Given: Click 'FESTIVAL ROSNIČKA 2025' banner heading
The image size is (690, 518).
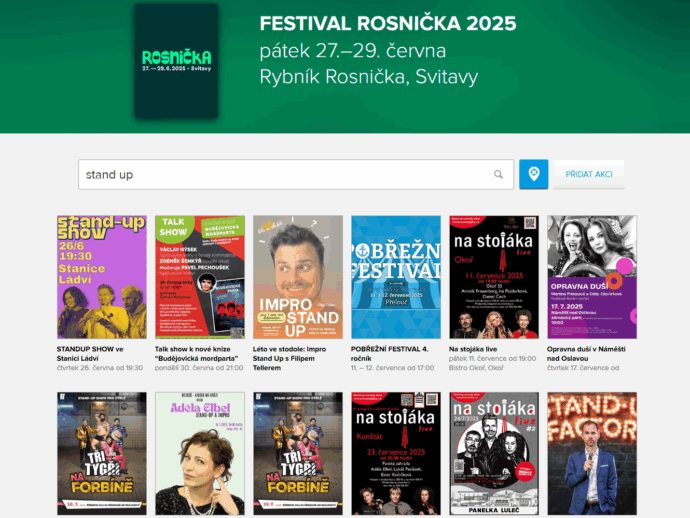Looking at the screenshot, I should point(388,23).
